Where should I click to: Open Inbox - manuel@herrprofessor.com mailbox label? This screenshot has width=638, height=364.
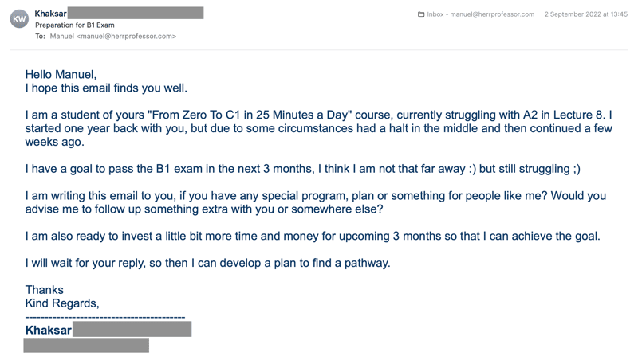point(481,14)
